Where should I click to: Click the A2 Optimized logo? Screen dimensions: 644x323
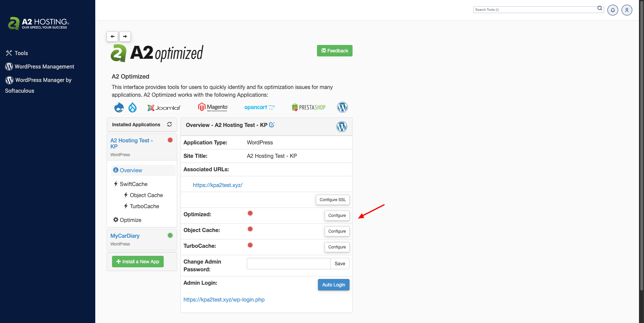pyautogui.click(x=157, y=53)
